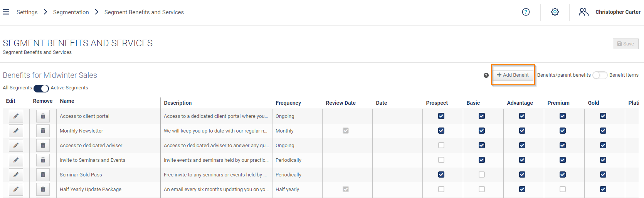Edit the Access to client portal benefit
This screenshot has height=198, width=644.
tap(16, 116)
